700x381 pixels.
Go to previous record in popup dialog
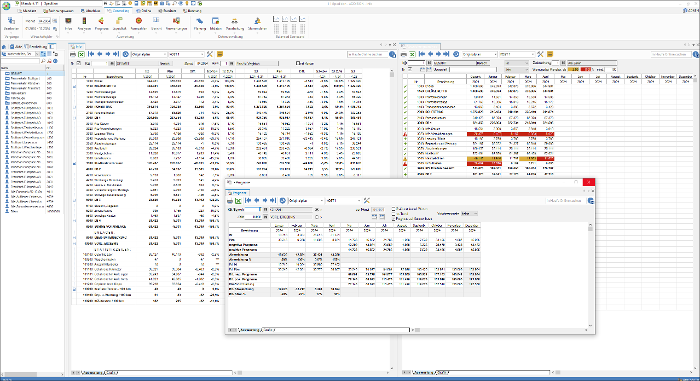click(257, 201)
